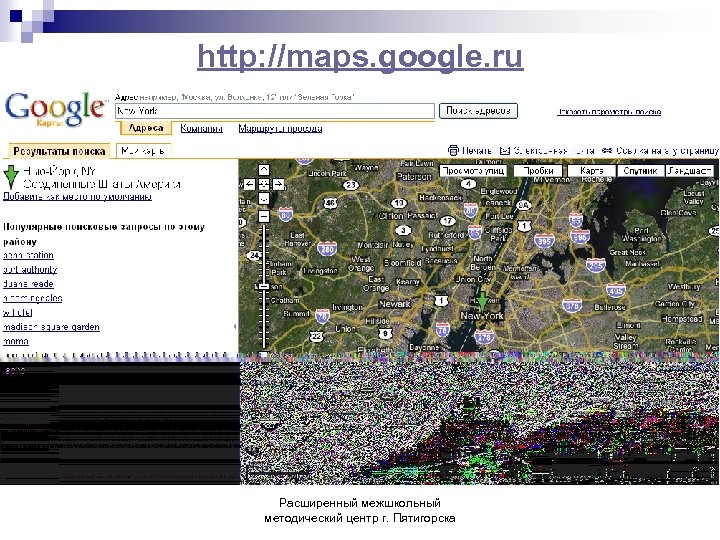Click Электронная почта email link

pyautogui.click(x=554, y=151)
